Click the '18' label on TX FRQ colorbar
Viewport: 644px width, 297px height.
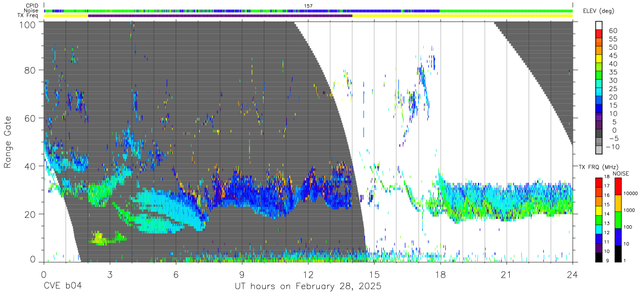click(x=607, y=177)
